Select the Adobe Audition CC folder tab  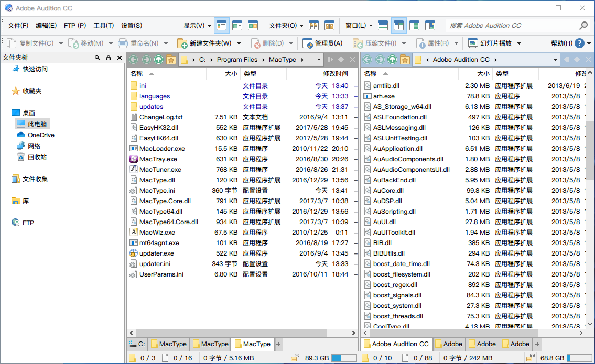(396, 344)
